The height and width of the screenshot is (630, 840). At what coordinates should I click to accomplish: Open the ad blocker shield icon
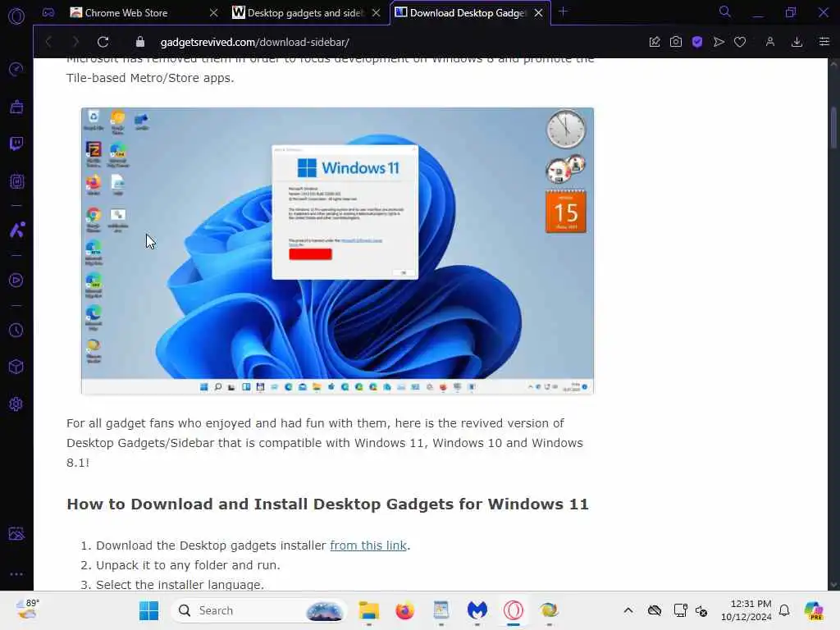(x=697, y=42)
